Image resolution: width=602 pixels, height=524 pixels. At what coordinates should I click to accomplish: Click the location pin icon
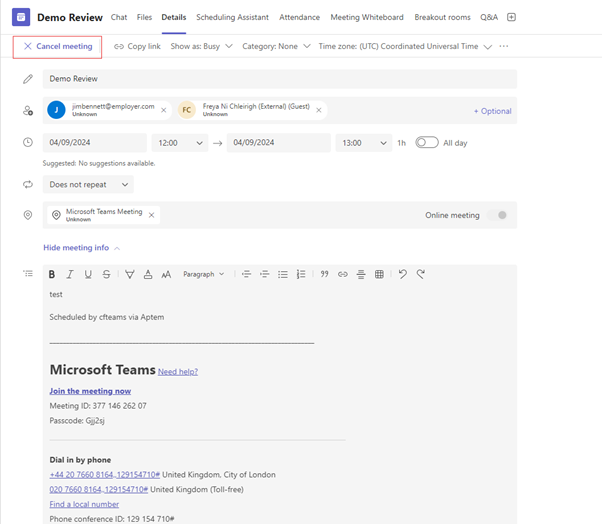[x=28, y=215]
